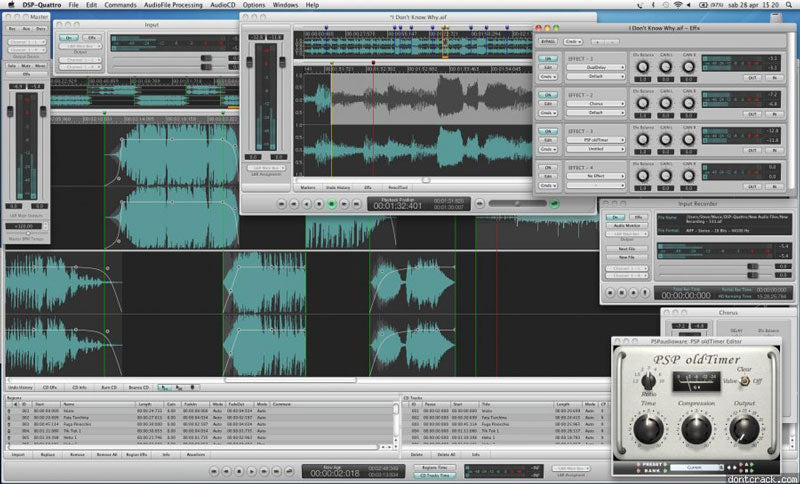Open the AudioFile Processing menu
This screenshot has width=800, height=484.
pyautogui.click(x=173, y=5)
